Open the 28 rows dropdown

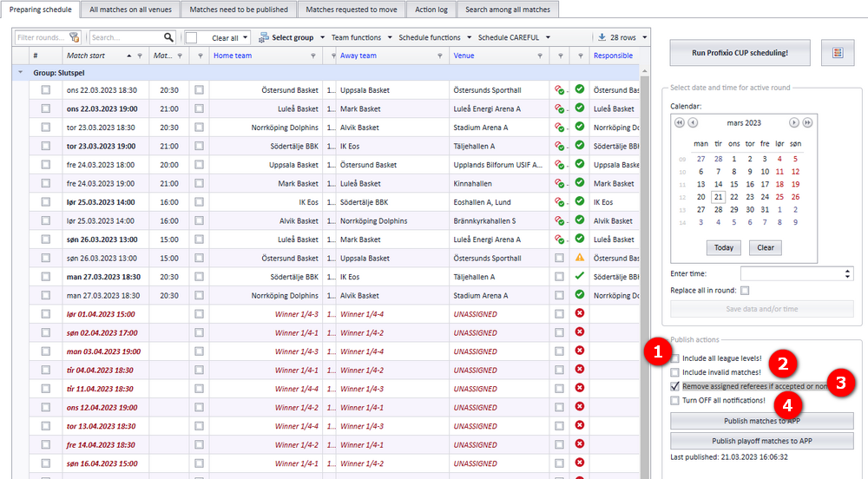645,37
